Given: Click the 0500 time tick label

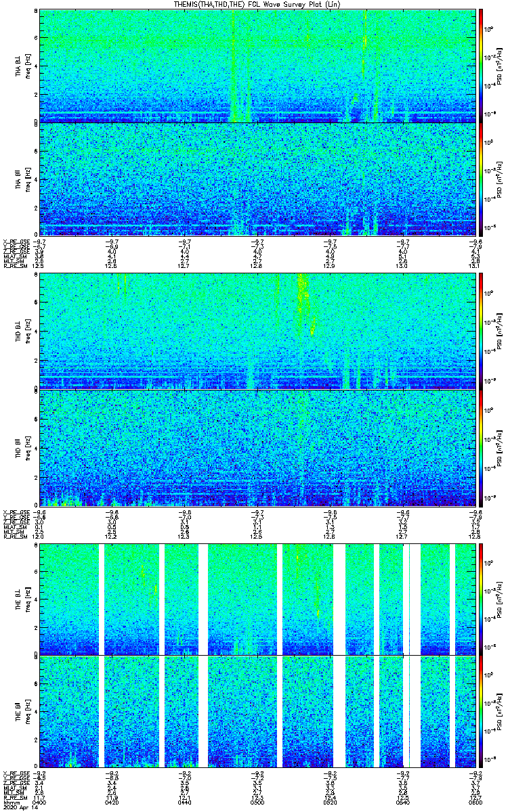Looking at the screenshot, I should click(257, 803).
